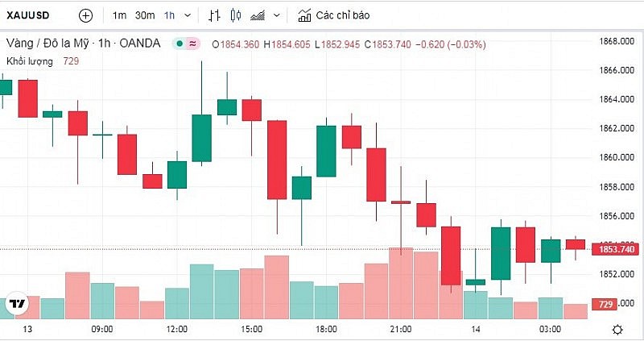The width and height of the screenshot is (644, 341).
Task: Select the candlestick chart style icon
Action: click(x=235, y=15)
